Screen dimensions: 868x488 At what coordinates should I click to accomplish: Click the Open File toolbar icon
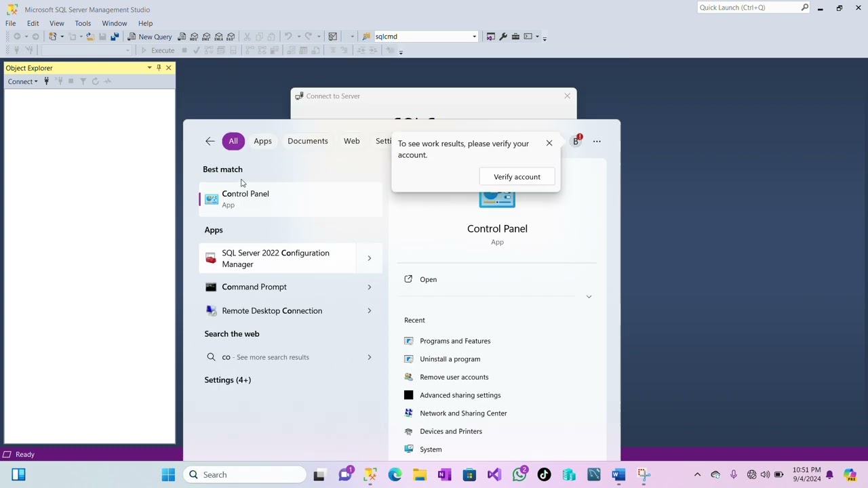pos(90,37)
